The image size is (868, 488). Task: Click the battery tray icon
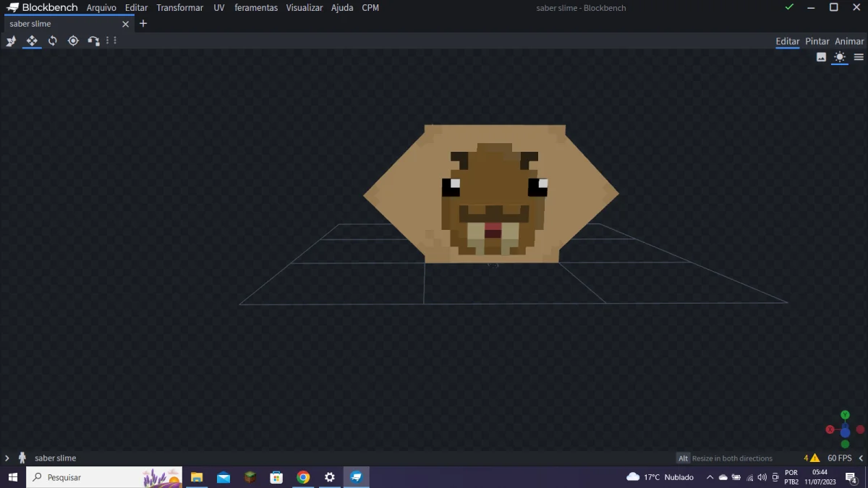pyautogui.click(x=736, y=477)
